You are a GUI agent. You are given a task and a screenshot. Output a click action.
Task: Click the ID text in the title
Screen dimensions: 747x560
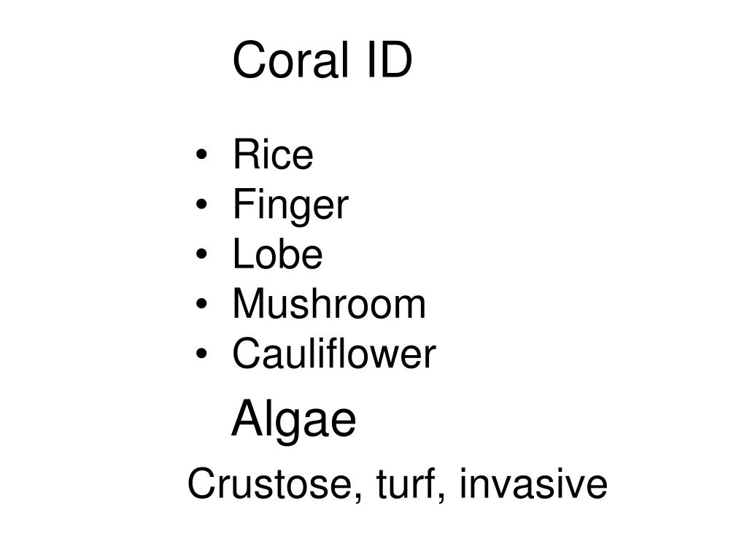tap(390, 60)
